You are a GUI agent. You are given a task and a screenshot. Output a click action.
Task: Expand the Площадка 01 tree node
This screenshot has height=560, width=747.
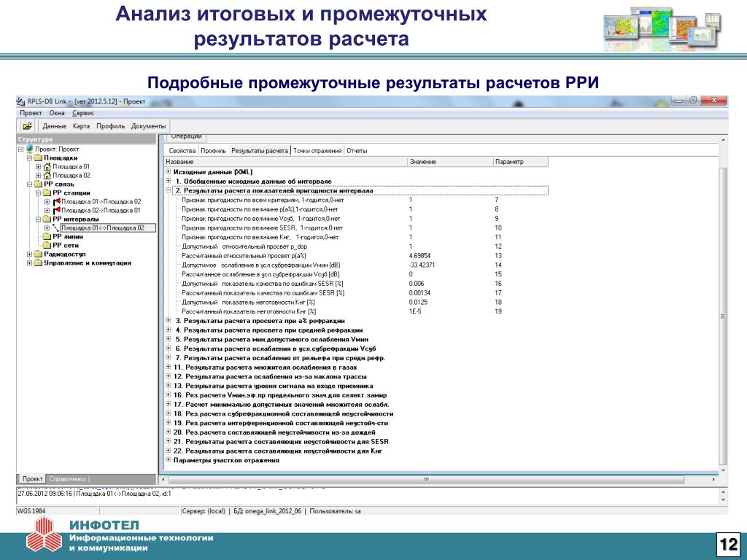pyautogui.click(x=38, y=167)
